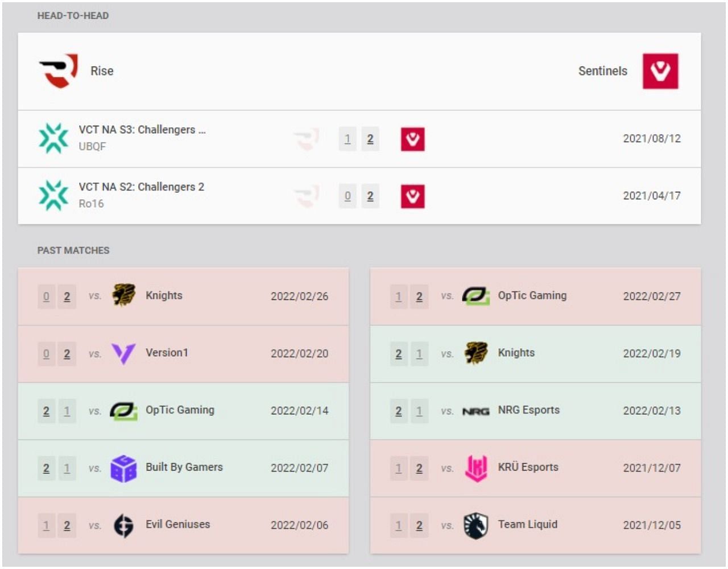Click Evil Geniuses logo
This screenshot has height=569, width=728.
[x=123, y=525]
